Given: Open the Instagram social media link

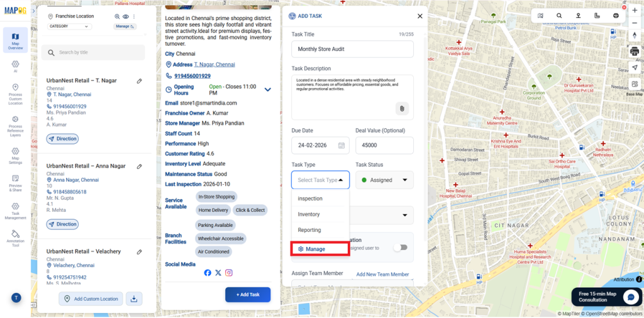Looking at the screenshot, I should pyautogui.click(x=229, y=273).
